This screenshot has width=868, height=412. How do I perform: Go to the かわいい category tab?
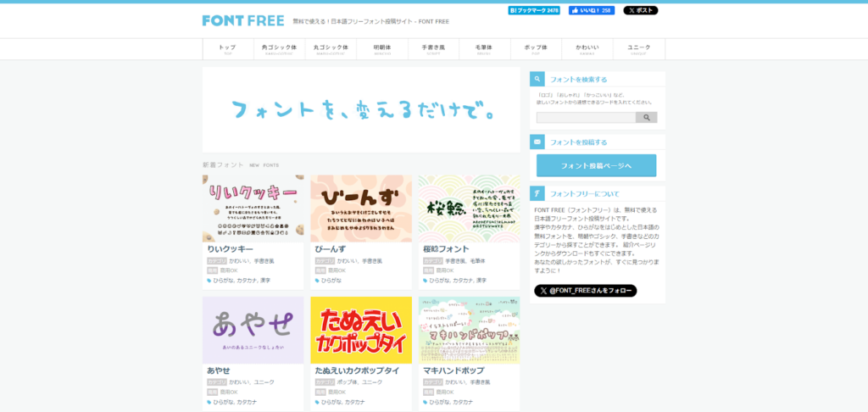587,49
